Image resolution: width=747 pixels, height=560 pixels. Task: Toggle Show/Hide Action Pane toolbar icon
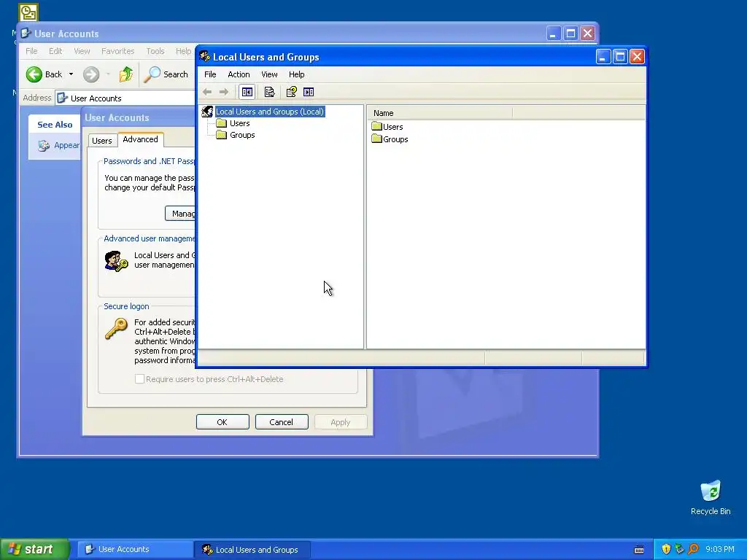point(309,92)
